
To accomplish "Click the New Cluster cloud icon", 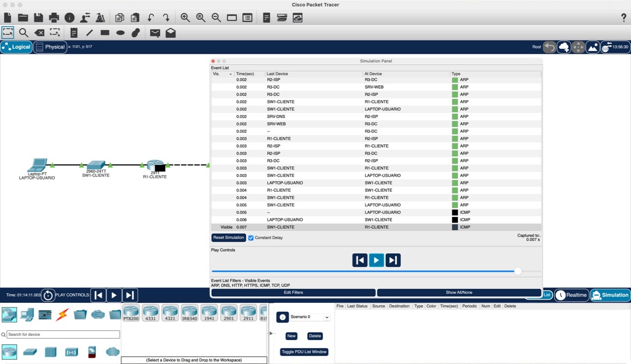I will coord(564,47).
